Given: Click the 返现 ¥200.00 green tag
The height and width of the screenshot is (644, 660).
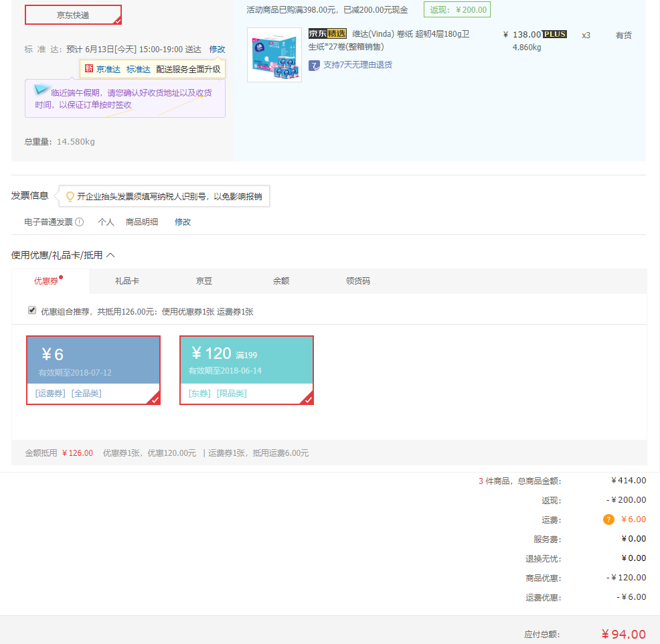Looking at the screenshot, I should coord(457,9).
